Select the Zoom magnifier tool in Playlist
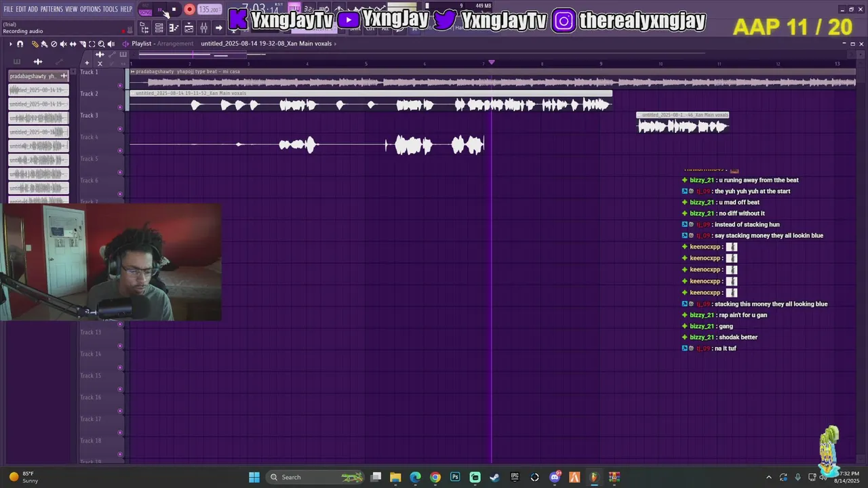 coord(101,44)
